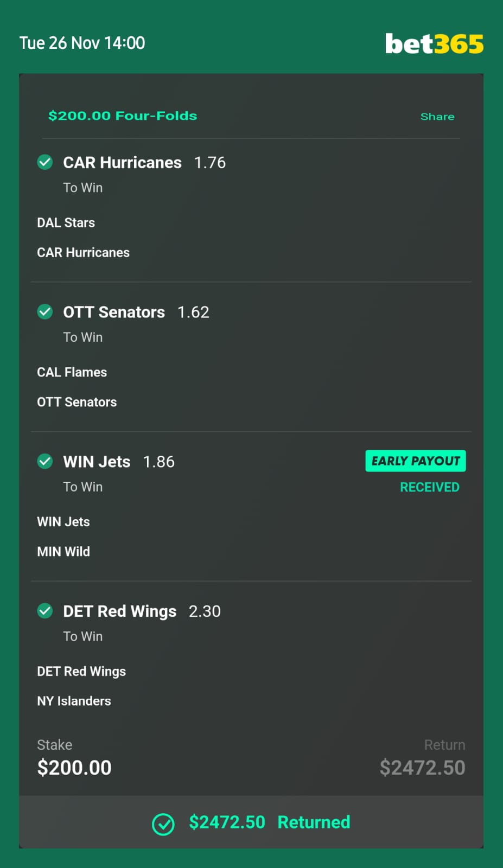The height and width of the screenshot is (868, 503).
Task: Click the green checkmark beside WIN Jets
Action: [45, 462]
